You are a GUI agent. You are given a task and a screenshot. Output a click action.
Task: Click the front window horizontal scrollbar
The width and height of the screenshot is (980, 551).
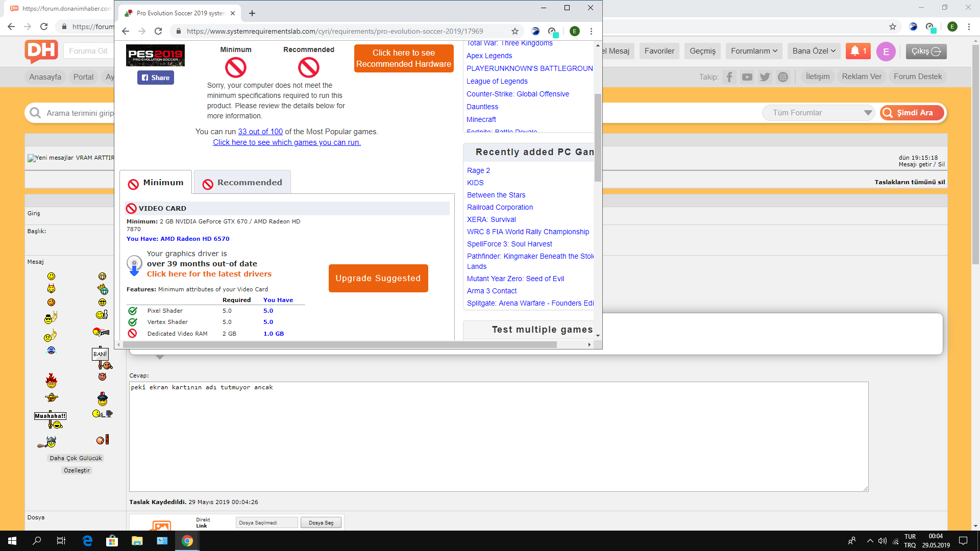click(x=339, y=345)
